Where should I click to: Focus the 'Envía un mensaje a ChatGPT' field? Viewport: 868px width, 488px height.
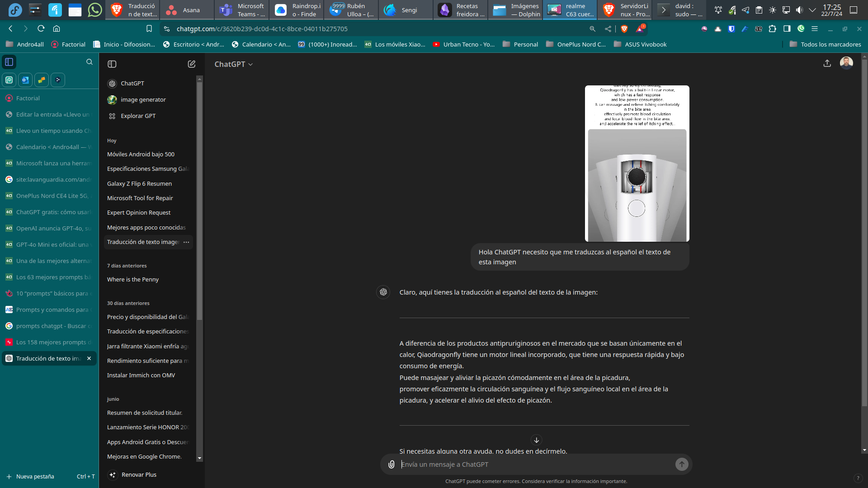(536, 464)
